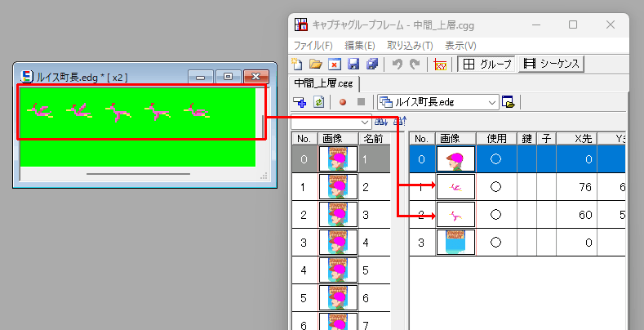Click the frame list 鍵 column header

tap(526, 139)
